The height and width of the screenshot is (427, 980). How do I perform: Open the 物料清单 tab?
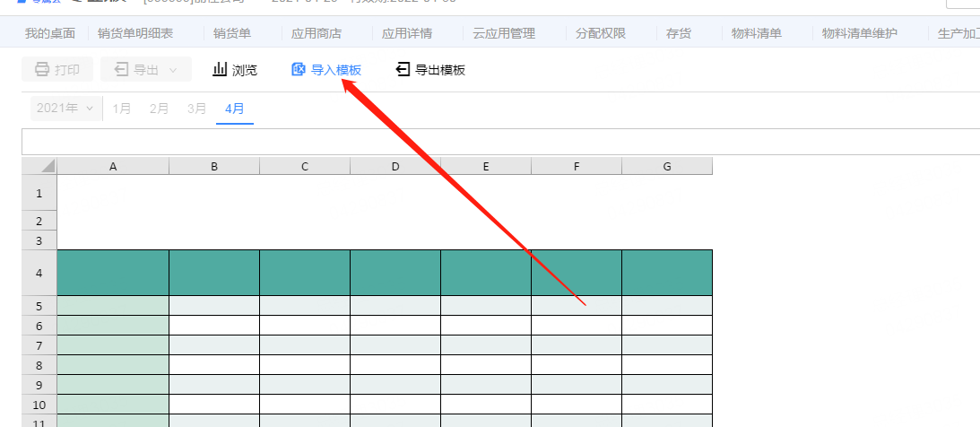click(757, 33)
